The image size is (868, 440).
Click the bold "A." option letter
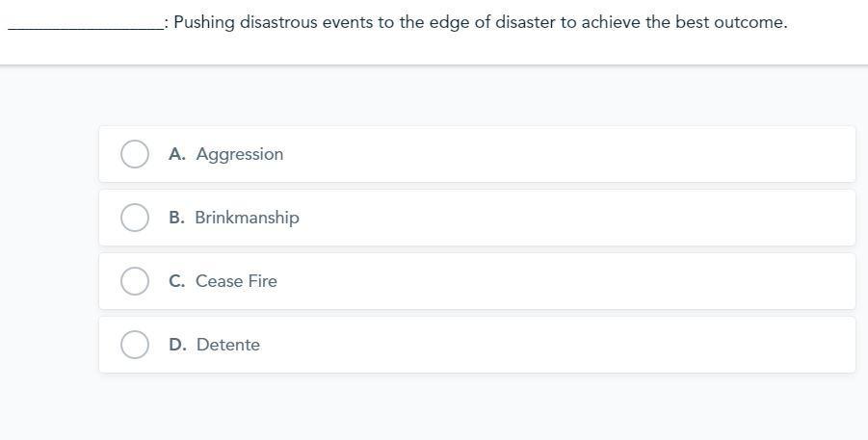point(177,154)
